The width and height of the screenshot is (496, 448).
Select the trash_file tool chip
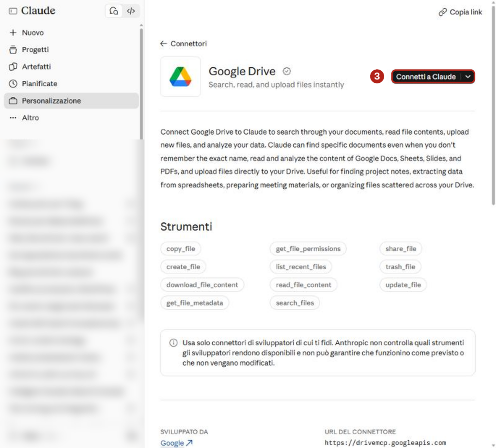400,267
